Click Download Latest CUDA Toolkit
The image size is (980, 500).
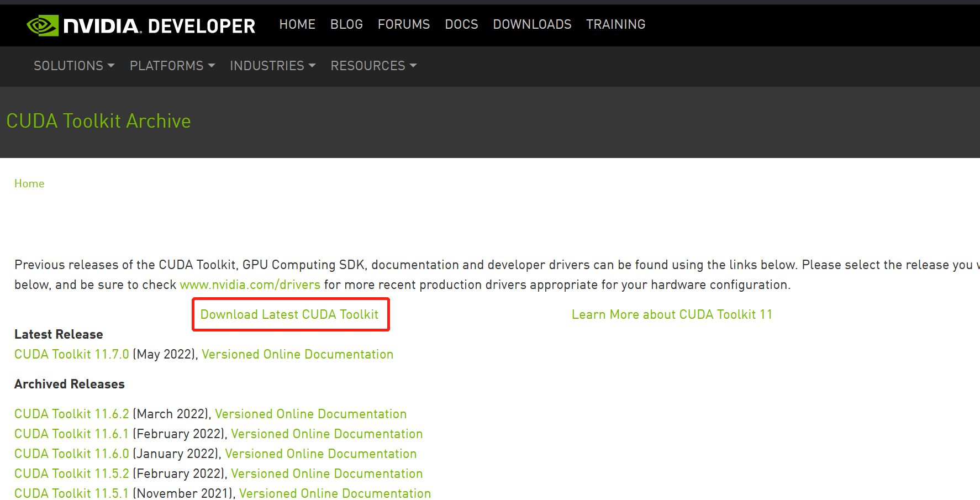point(289,314)
